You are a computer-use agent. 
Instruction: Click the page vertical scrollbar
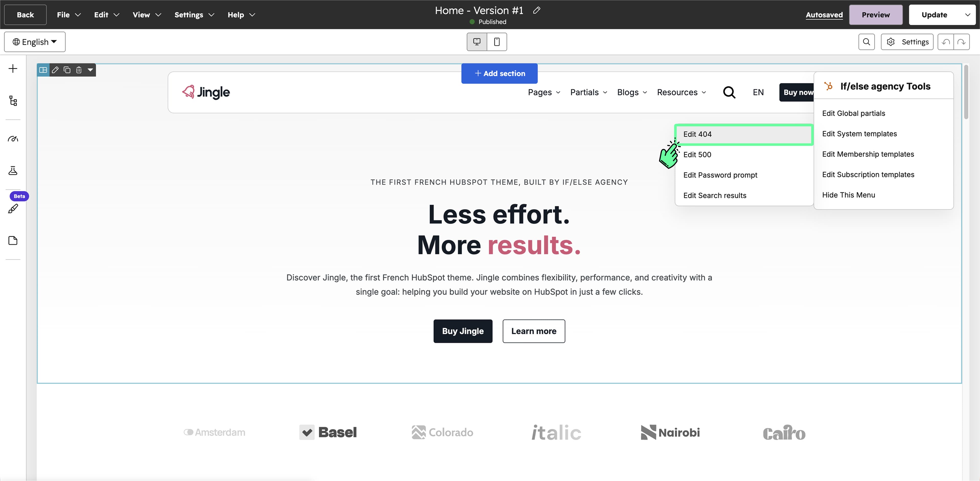[966, 92]
